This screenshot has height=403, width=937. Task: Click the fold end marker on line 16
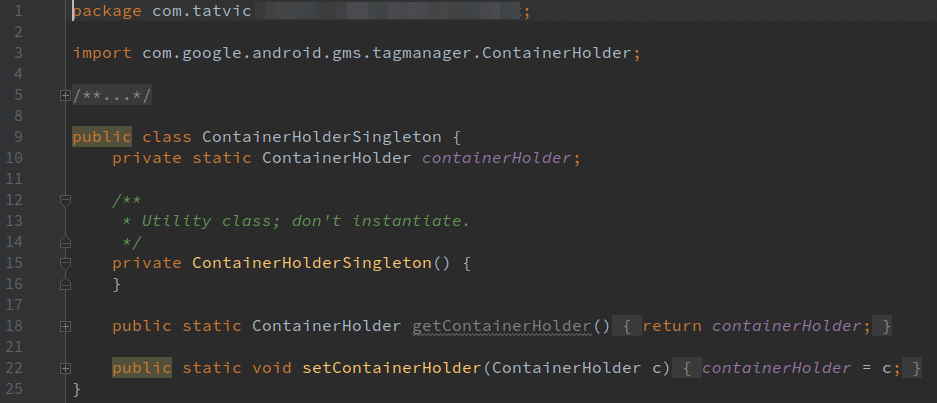click(66, 285)
